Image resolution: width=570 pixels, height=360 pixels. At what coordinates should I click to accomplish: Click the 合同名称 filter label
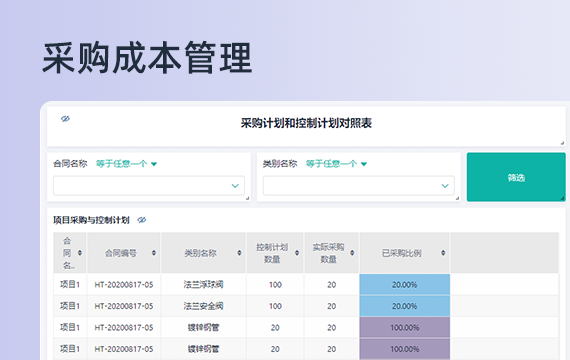70,164
